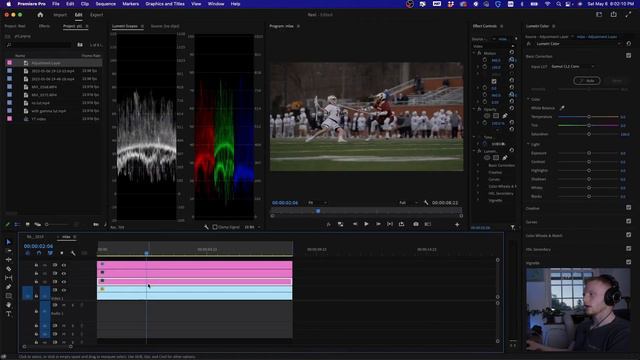Open Program monitor zoom level Fit dropdown
640x360 pixels.
(x=317, y=202)
